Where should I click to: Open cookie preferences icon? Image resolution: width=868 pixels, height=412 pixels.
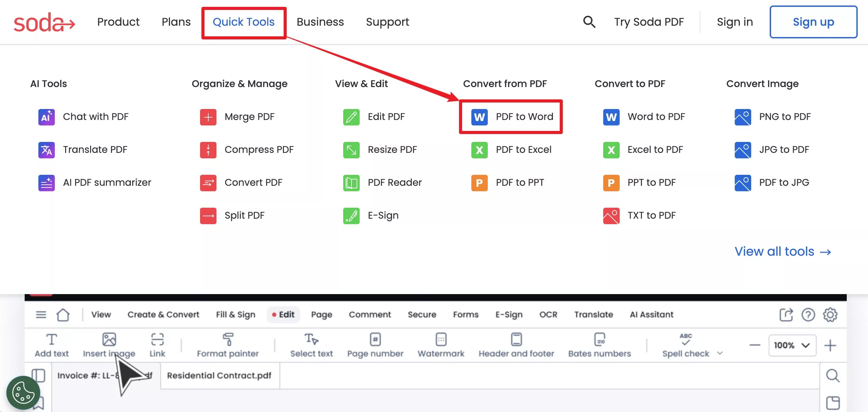pos(23,393)
